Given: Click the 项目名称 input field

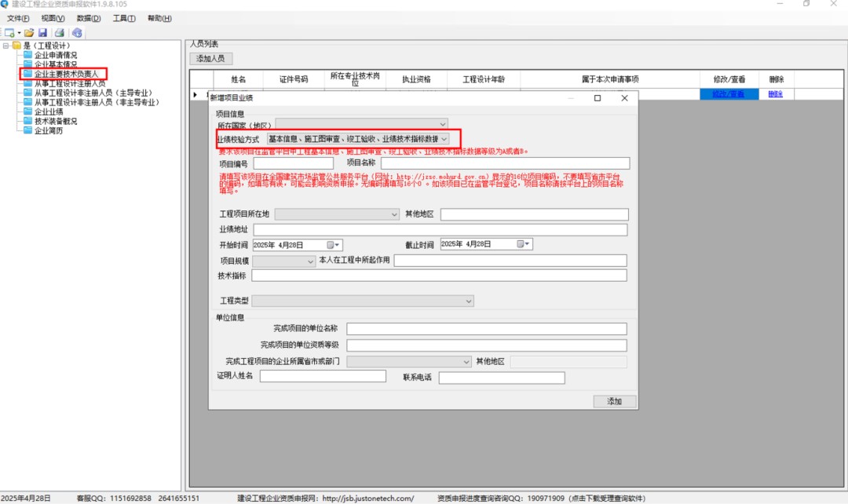Looking at the screenshot, I should [x=504, y=163].
